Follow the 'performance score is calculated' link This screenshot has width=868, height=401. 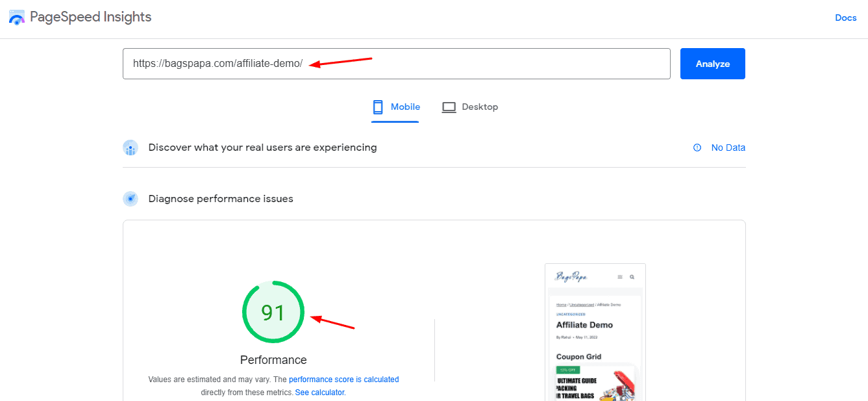tap(343, 380)
